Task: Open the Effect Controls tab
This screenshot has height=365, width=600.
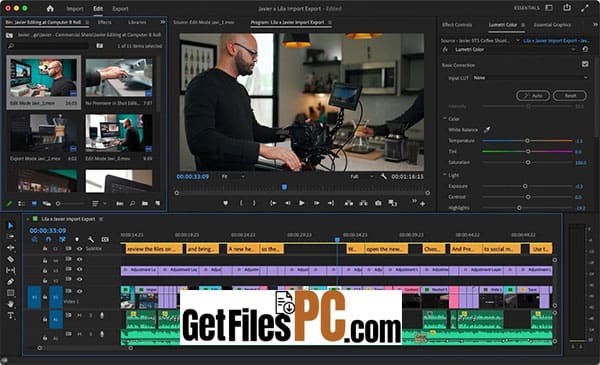Action: [457, 24]
